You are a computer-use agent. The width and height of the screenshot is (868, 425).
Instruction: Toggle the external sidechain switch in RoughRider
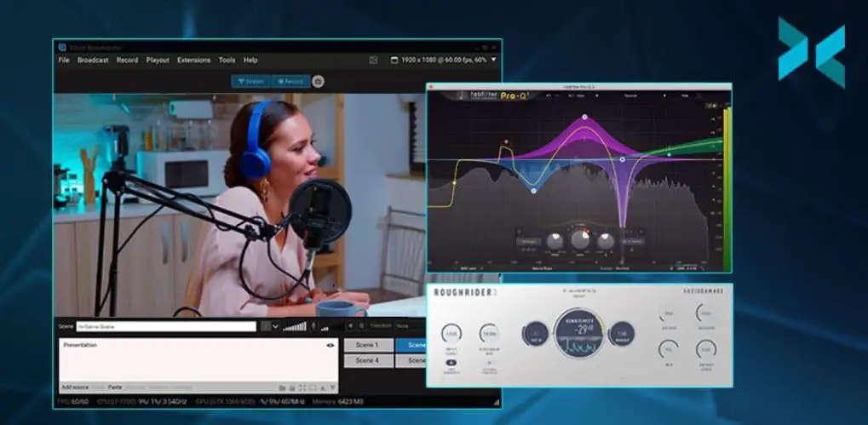pyautogui.click(x=489, y=363)
